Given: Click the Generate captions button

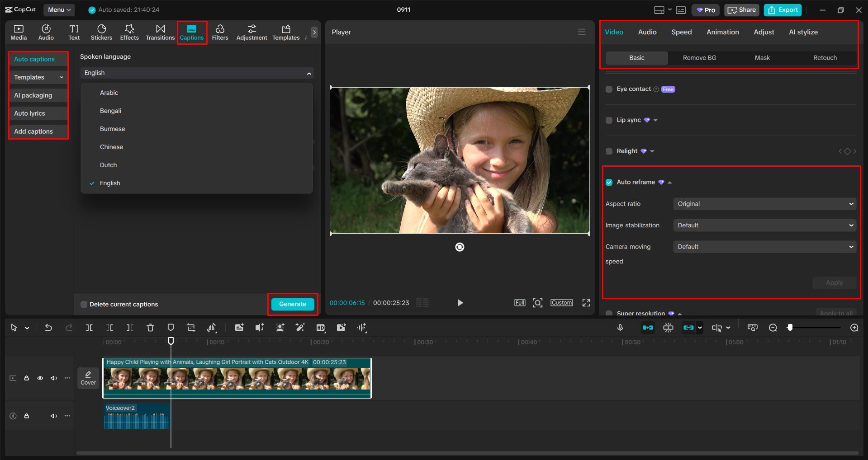Looking at the screenshot, I should [x=293, y=304].
